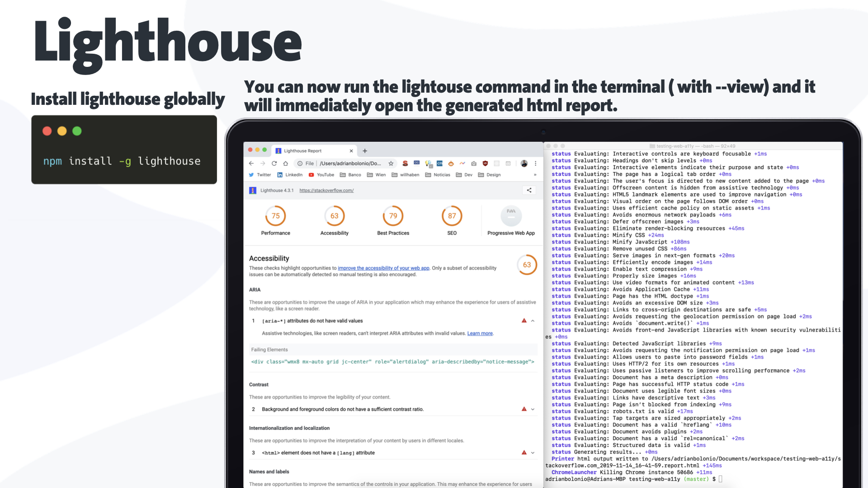Image resolution: width=868 pixels, height=488 pixels.
Task: Click the large Accessibility 63 score circle
Action: tap(527, 265)
